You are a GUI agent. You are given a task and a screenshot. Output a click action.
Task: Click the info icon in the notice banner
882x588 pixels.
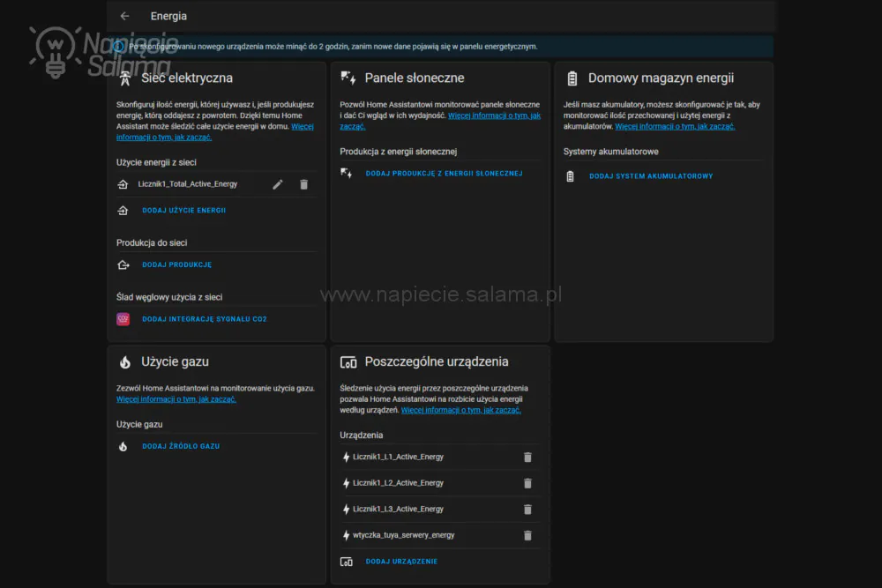(x=118, y=47)
